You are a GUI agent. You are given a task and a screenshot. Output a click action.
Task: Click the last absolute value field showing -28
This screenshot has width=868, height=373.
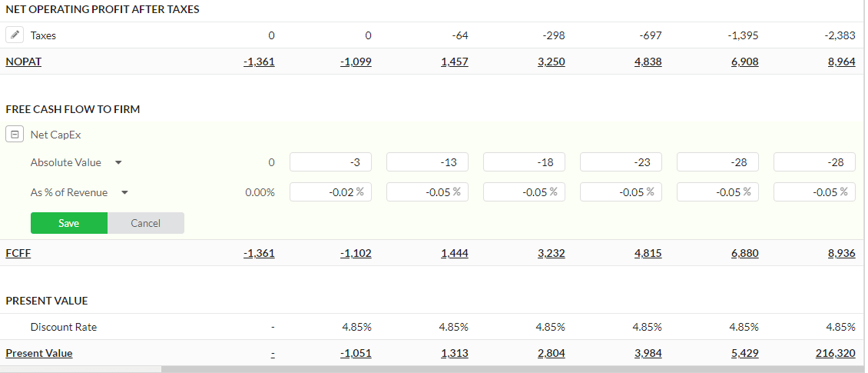(x=815, y=162)
